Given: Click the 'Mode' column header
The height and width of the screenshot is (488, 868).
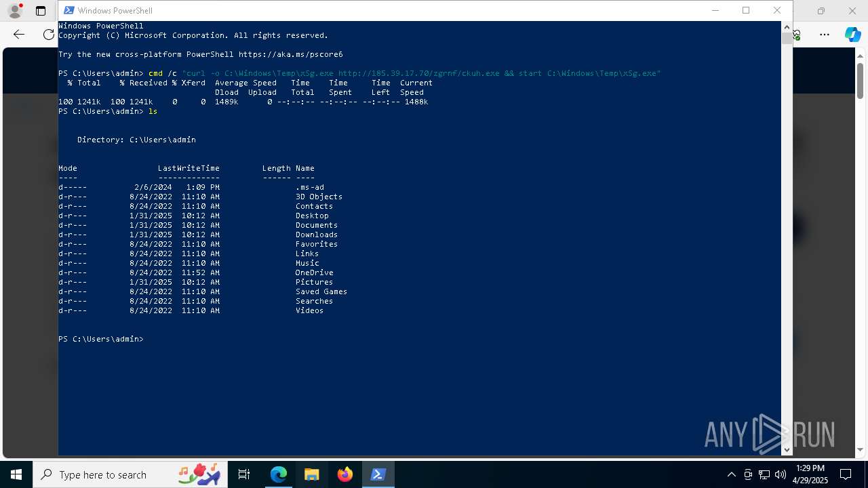Looking at the screenshot, I should click(x=68, y=168).
